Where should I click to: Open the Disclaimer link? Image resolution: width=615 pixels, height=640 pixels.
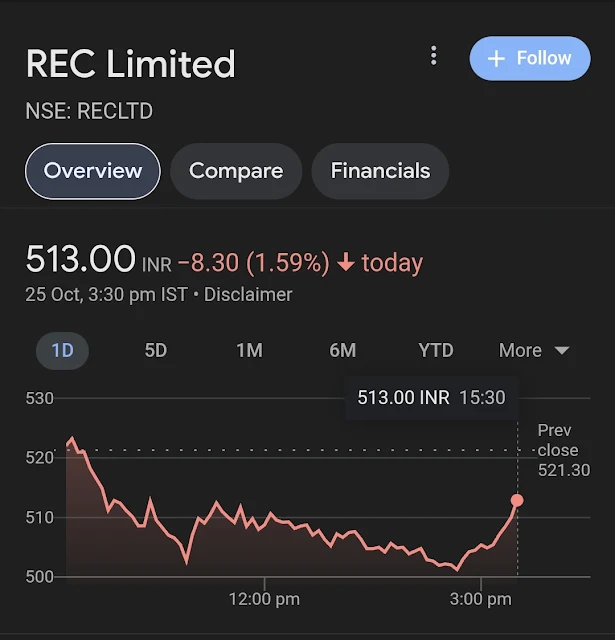248,295
